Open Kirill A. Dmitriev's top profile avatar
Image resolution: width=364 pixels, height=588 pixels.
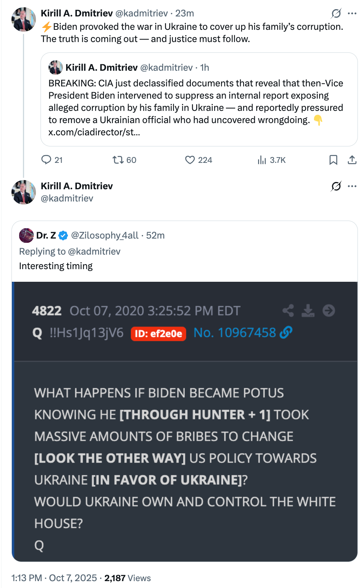pos(24,19)
